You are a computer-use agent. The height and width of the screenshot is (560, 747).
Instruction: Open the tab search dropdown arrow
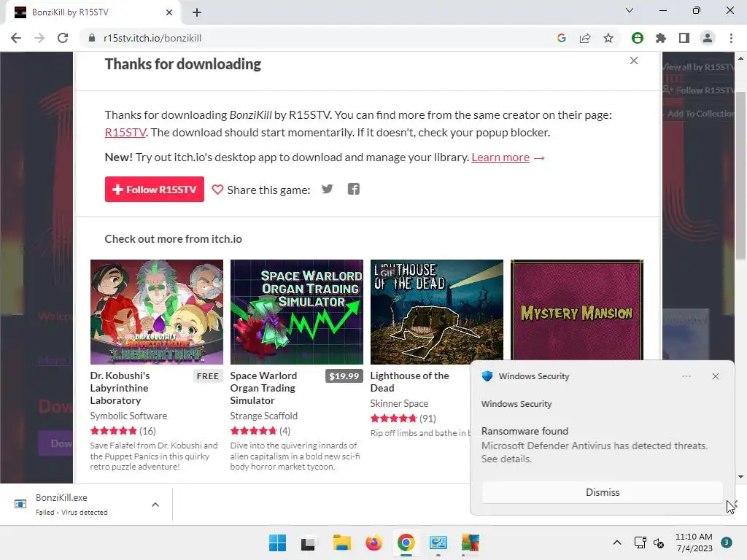point(630,10)
